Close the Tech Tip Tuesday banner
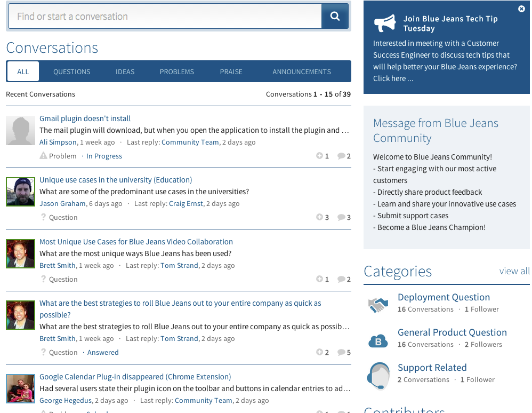This screenshot has height=413, width=532. pos(521,9)
